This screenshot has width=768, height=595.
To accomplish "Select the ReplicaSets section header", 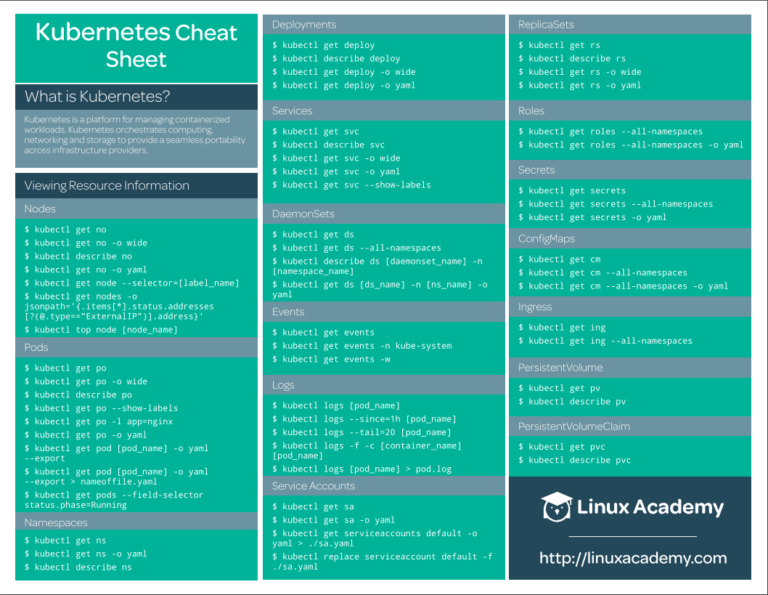I will (545, 24).
